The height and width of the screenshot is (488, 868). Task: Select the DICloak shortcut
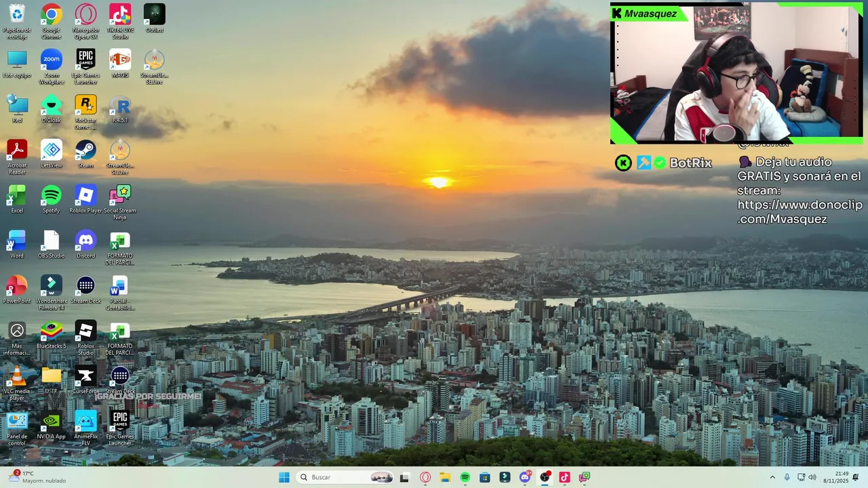coord(52,109)
